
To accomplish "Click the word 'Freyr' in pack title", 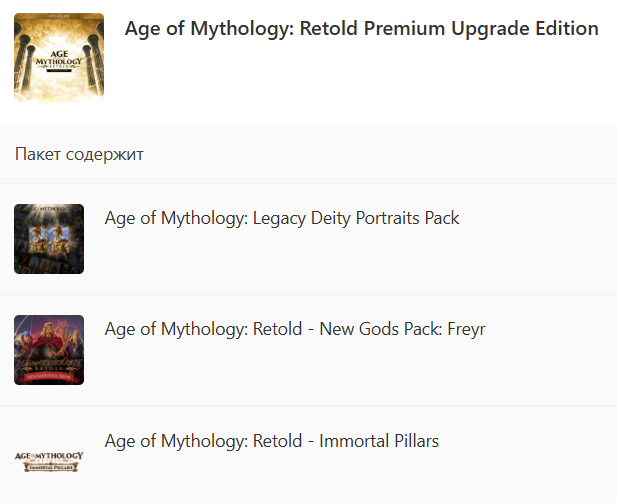I will click(466, 329).
